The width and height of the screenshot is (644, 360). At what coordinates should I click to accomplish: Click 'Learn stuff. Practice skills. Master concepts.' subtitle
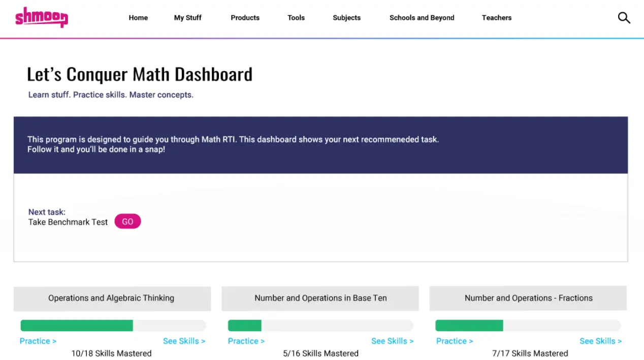[x=111, y=95]
